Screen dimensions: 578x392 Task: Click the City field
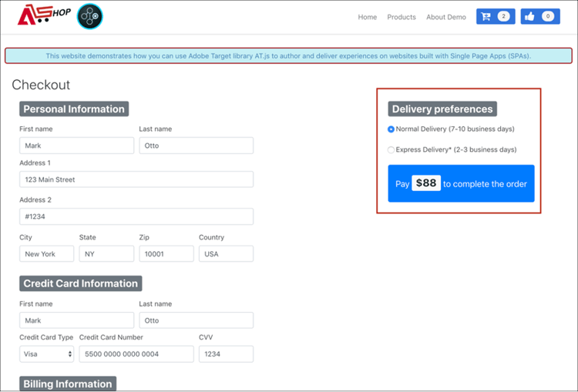(46, 254)
